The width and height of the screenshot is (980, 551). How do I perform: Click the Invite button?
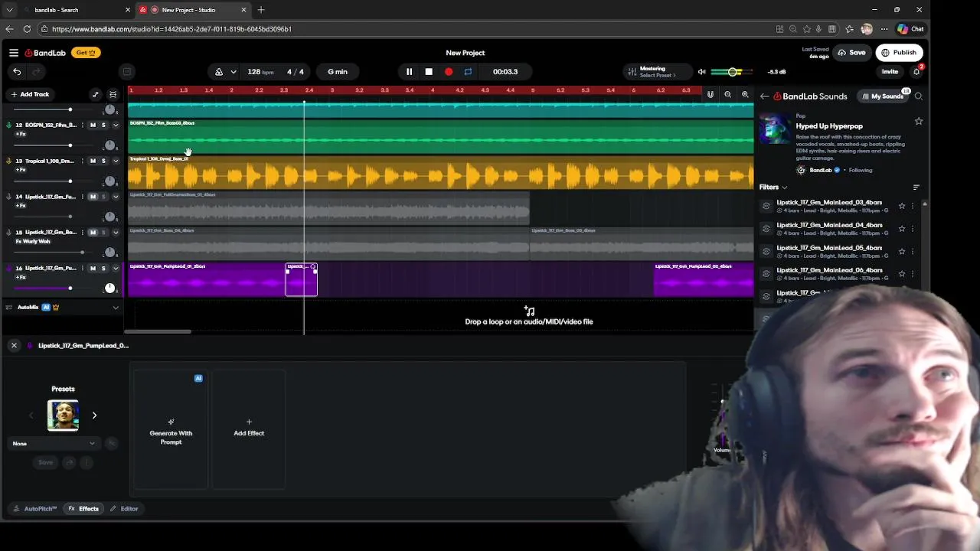pos(890,72)
